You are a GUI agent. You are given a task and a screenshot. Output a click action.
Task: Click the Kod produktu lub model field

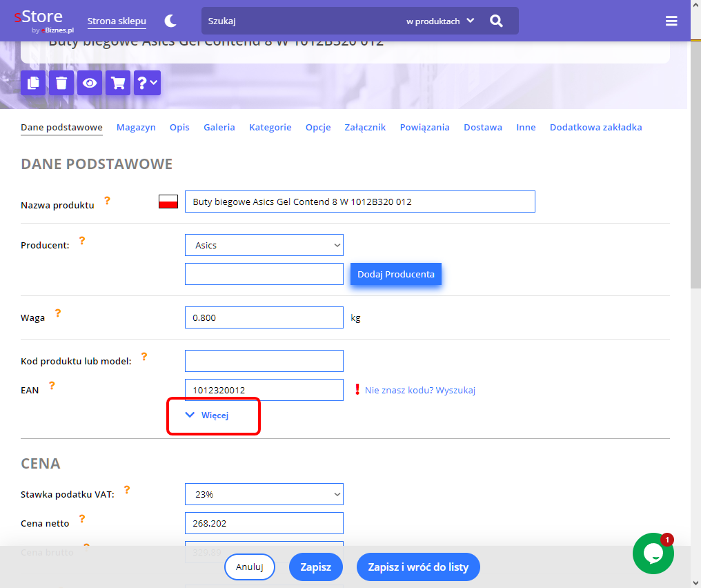(x=264, y=361)
